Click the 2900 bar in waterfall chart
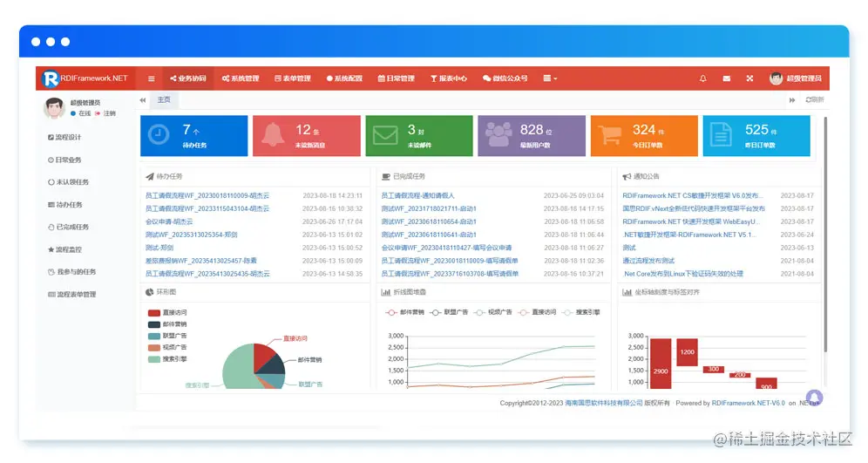This screenshot has height=463, width=868. 661,364
